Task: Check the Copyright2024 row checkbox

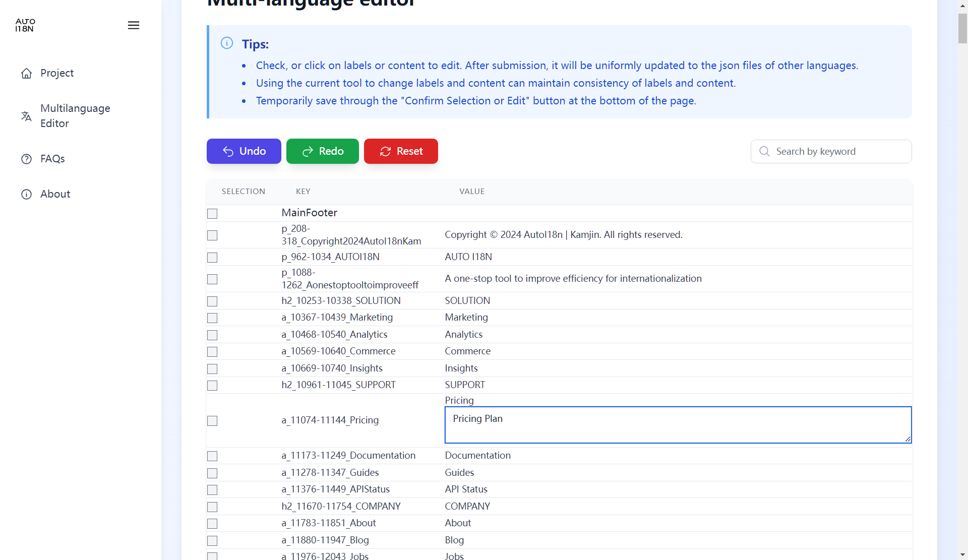Action: point(212,235)
